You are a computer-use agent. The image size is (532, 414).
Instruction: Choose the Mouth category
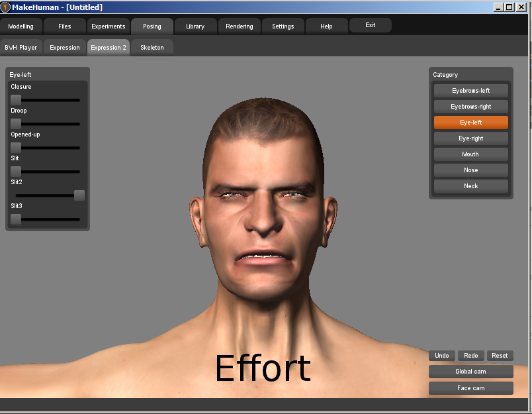[x=470, y=154]
